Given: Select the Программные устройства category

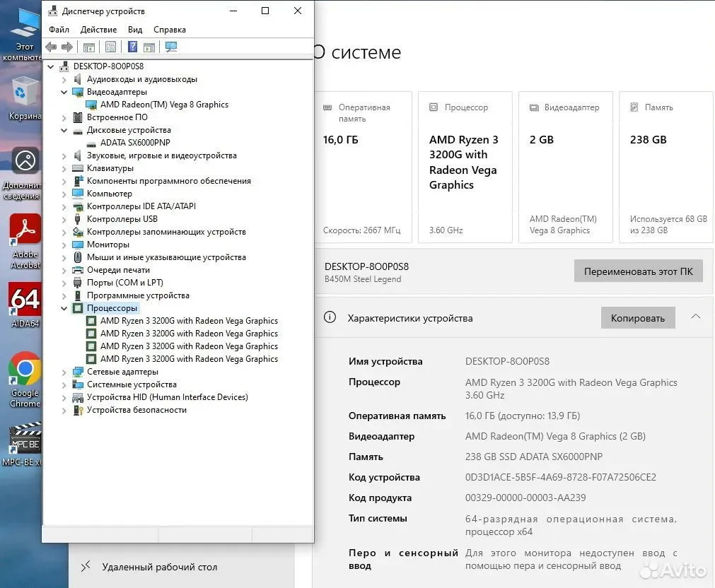Looking at the screenshot, I should click(x=138, y=296).
